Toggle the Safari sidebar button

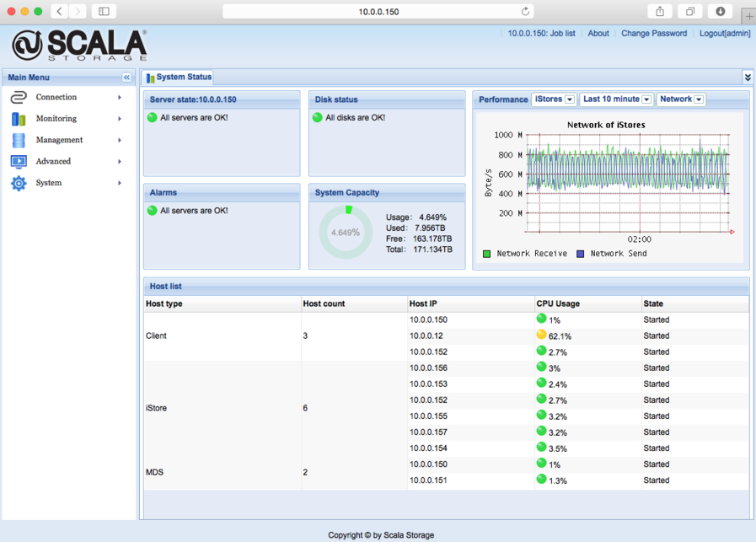click(x=104, y=11)
